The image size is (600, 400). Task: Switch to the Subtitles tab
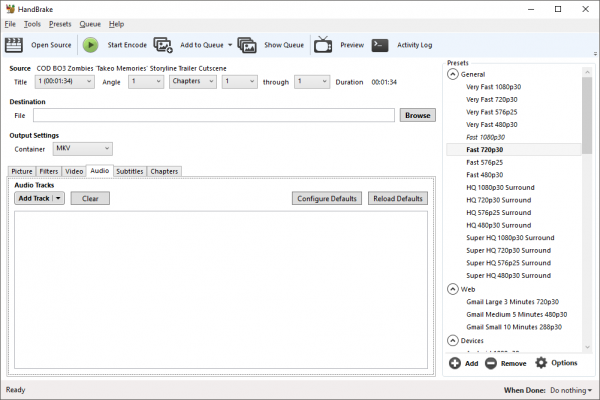130,171
